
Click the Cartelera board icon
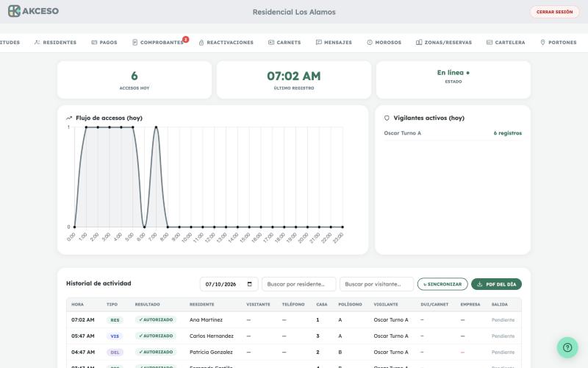tap(490, 43)
